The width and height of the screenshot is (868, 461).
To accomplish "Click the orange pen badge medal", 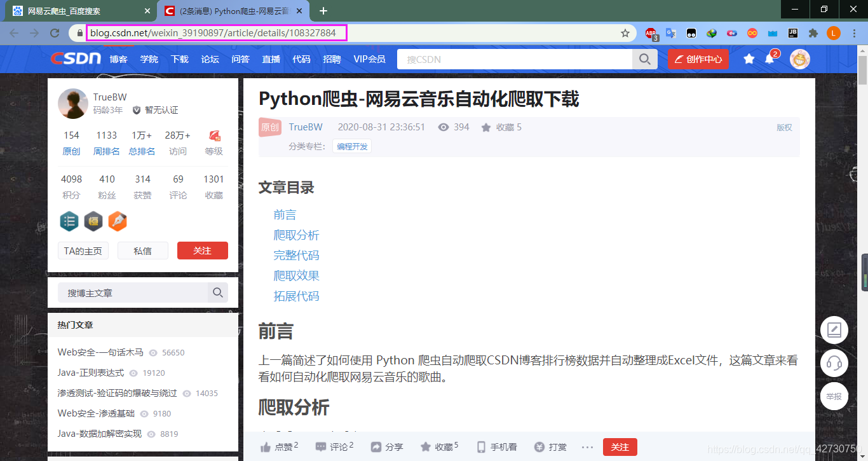I will pyautogui.click(x=118, y=221).
